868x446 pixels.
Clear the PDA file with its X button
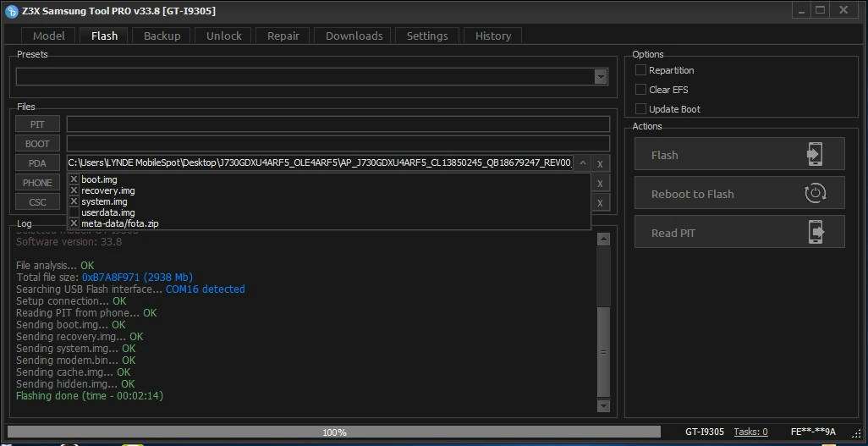click(x=600, y=164)
